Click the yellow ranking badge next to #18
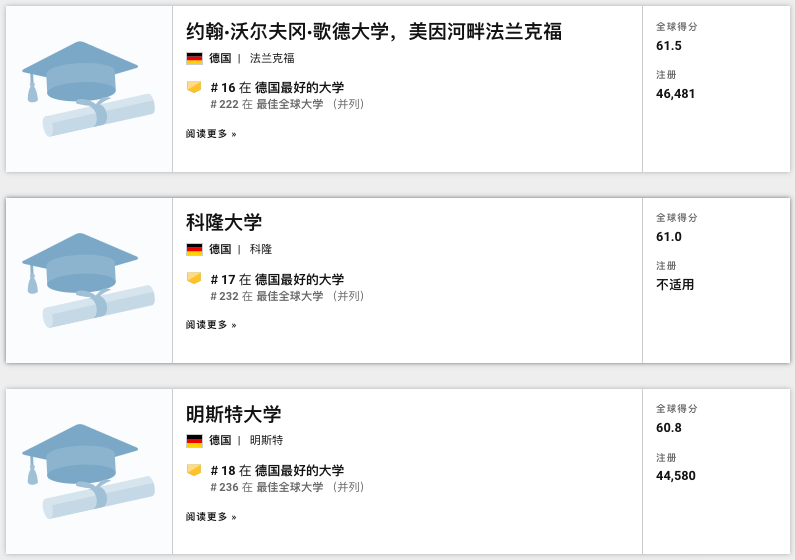This screenshot has width=795, height=560. click(194, 469)
